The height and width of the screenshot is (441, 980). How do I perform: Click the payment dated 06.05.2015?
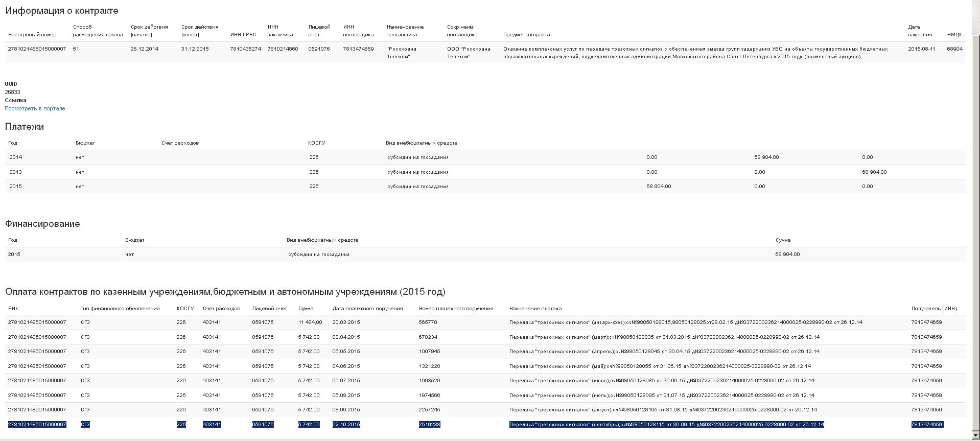point(346,352)
